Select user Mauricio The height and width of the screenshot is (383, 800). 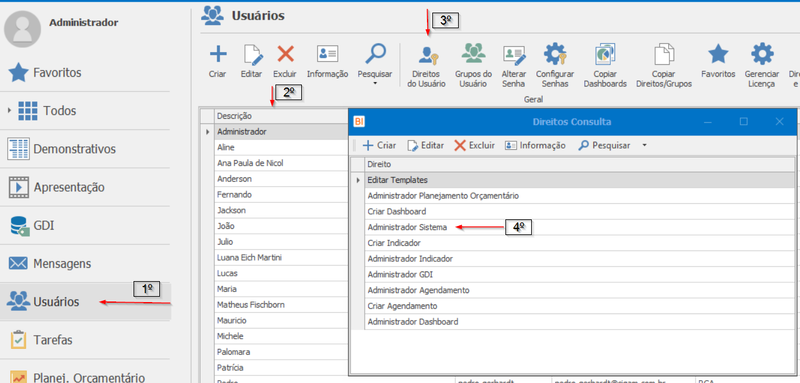tap(281, 321)
